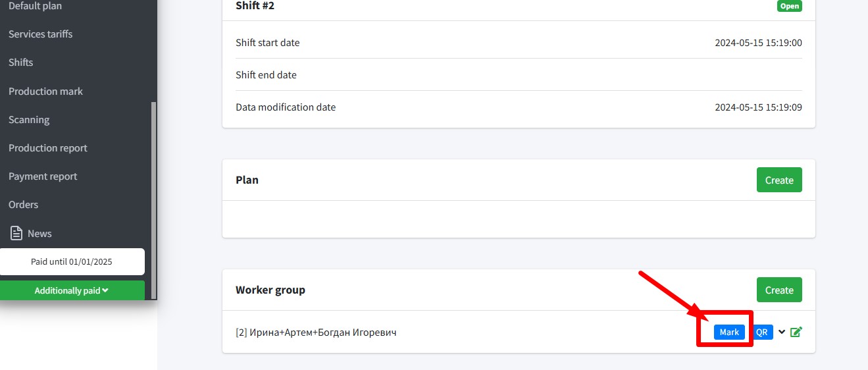
Task: Click the sidebar vertical scrollbar
Action: coord(154,198)
